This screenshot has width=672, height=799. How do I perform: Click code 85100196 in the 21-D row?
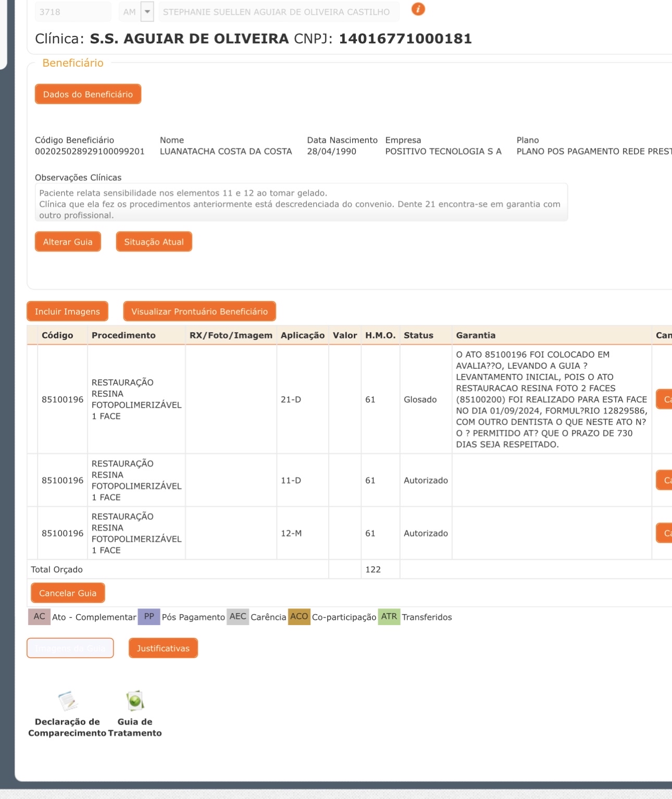click(x=63, y=399)
